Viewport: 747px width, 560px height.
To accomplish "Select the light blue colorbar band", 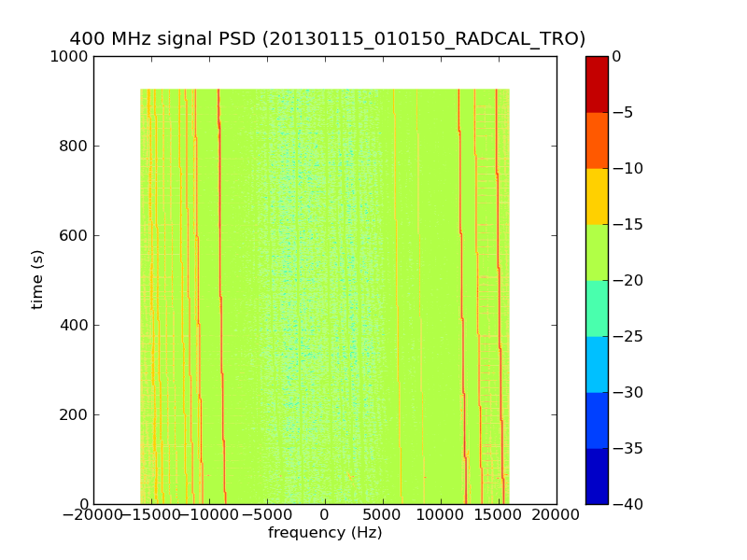I will [x=597, y=364].
